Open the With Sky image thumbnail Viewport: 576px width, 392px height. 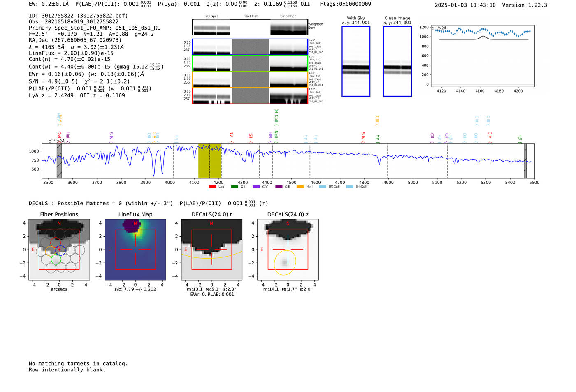pos(356,61)
